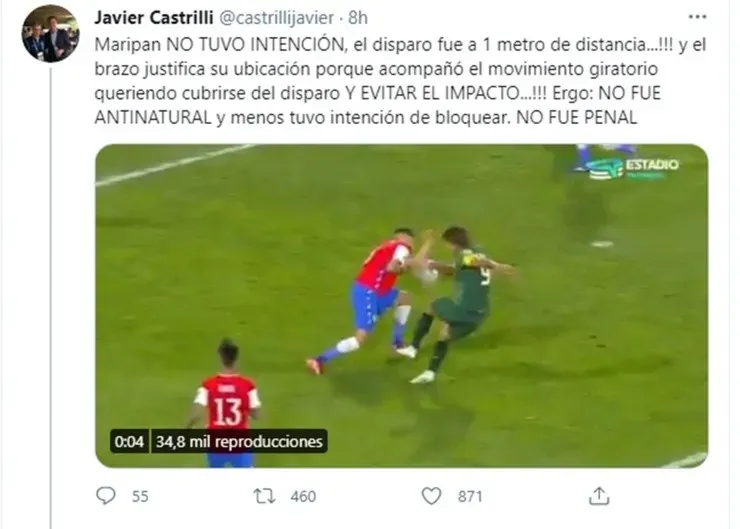Click the number 13 player in video
This screenshot has height=529, width=740.
(x=227, y=403)
